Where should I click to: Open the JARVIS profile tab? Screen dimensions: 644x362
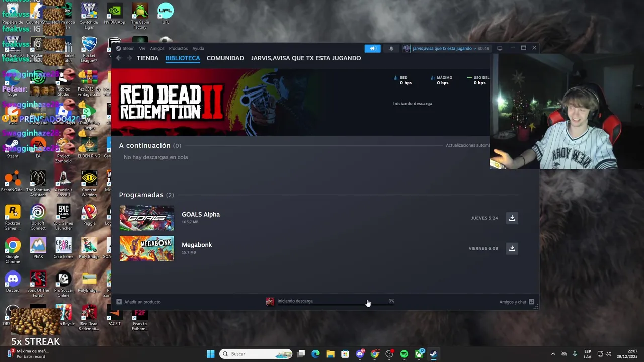pos(306,58)
